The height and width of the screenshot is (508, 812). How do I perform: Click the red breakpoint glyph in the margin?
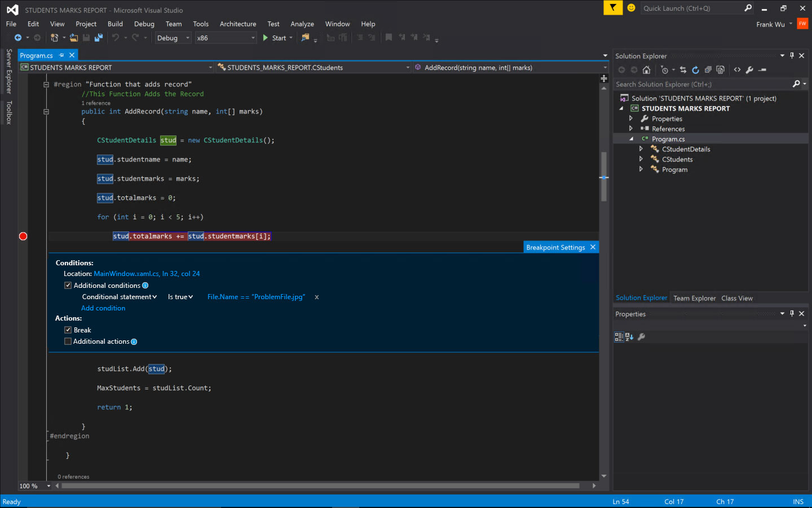tap(23, 236)
